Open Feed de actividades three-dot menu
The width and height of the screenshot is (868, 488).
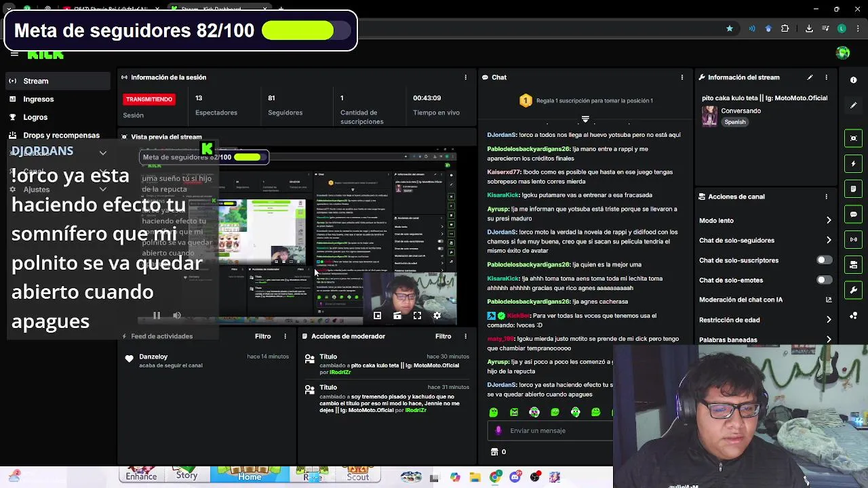point(285,336)
